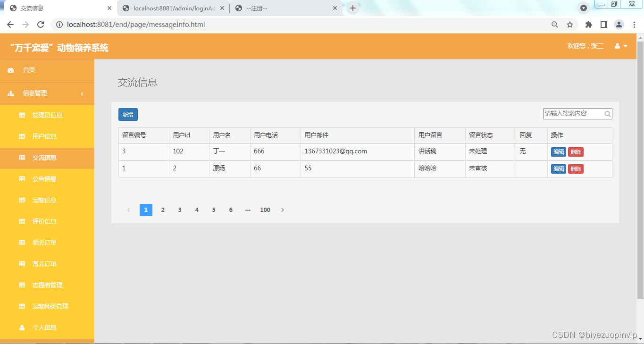644x344 pixels.
Task: Click the table icon beside 管理员信息
Action: [x=22, y=115]
